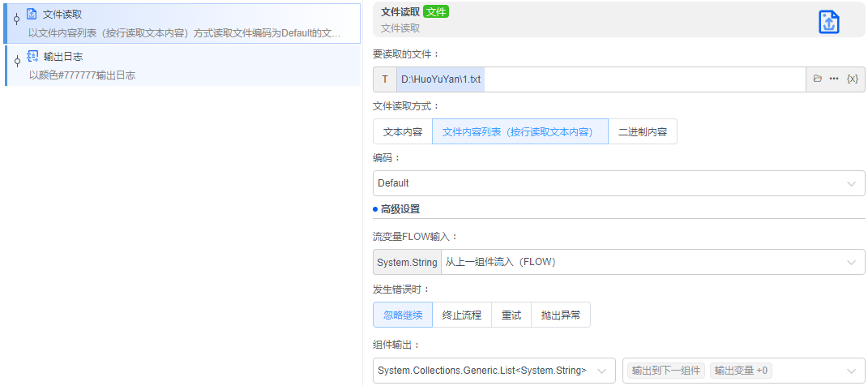The width and height of the screenshot is (868, 386).
Task: Click the 重试 option for errors
Action: click(511, 315)
